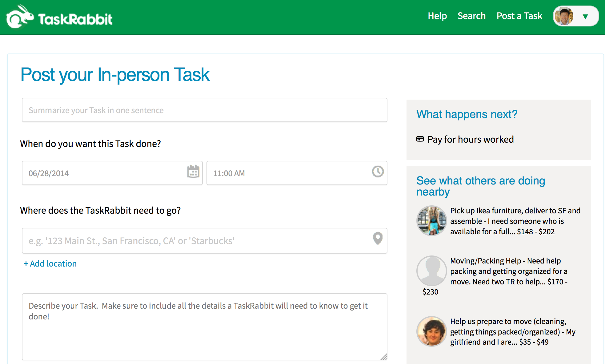
Task: Click the map pin location icon
Action: 378,238
